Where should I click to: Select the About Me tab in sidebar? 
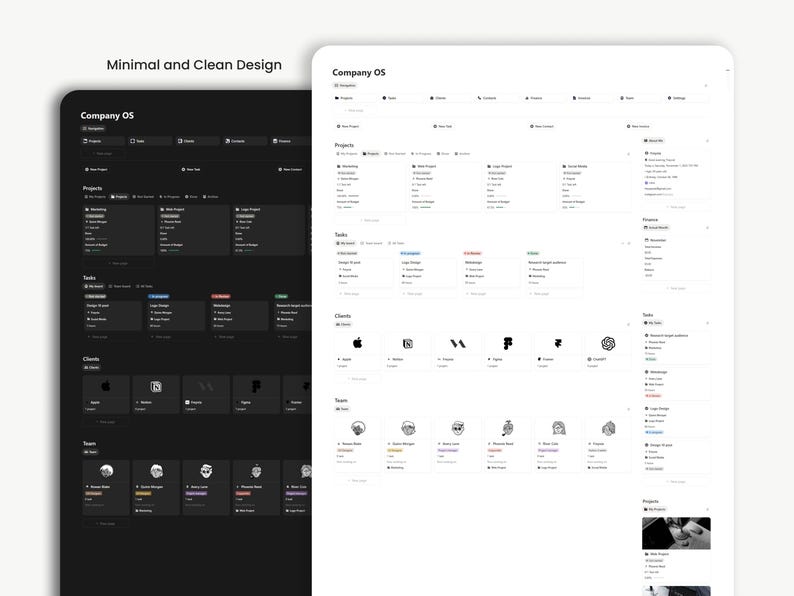pos(653,141)
